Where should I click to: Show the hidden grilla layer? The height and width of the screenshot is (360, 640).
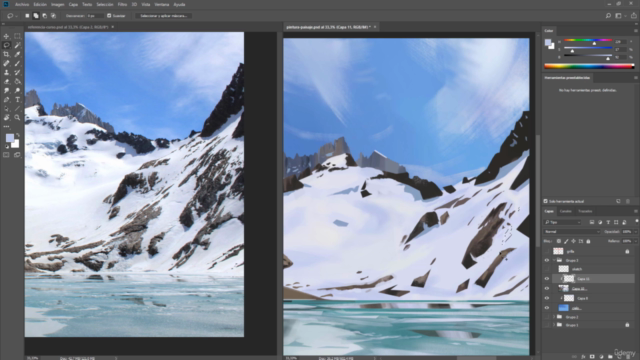[547, 251]
